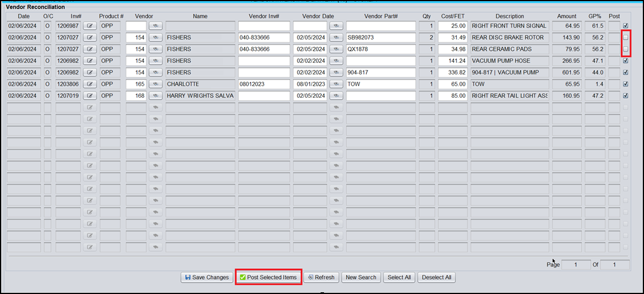Start a New Search
Image resolution: width=644 pixels, height=294 pixels.
click(x=361, y=277)
